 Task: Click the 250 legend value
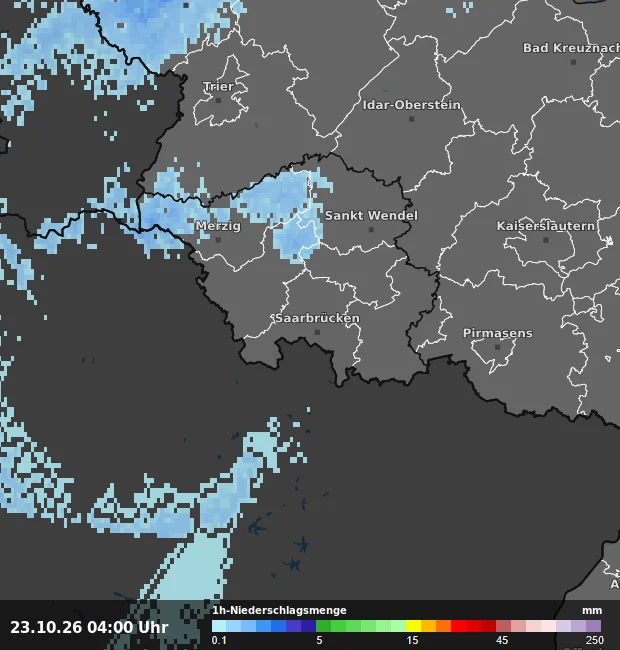[x=595, y=640]
